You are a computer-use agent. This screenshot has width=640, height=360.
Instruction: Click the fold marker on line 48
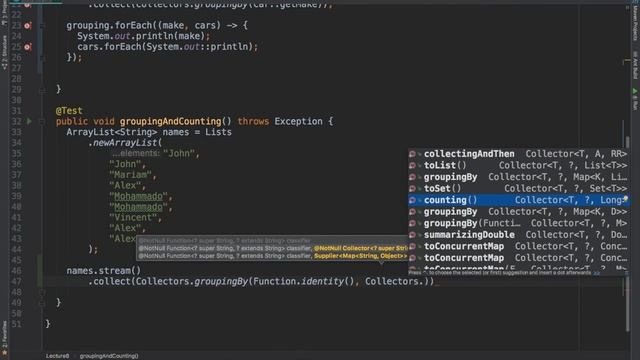pos(42,292)
